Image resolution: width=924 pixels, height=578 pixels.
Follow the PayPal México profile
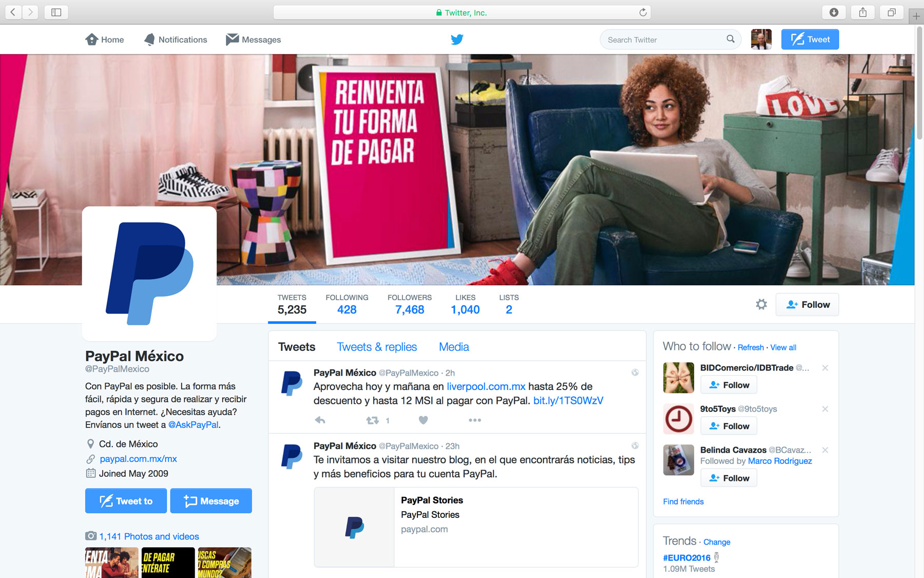coord(807,305)
